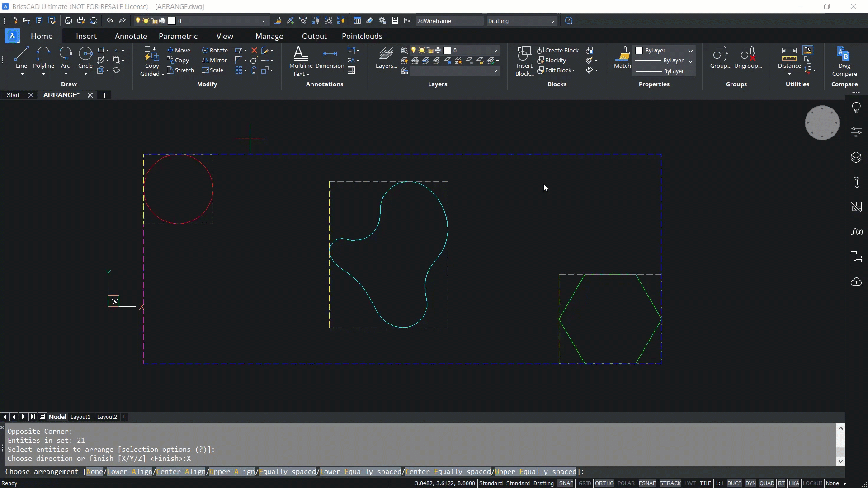Expand the Edit Block dropdown
The height and width of the screenshot is (488, 868).
tap(573, 70)
